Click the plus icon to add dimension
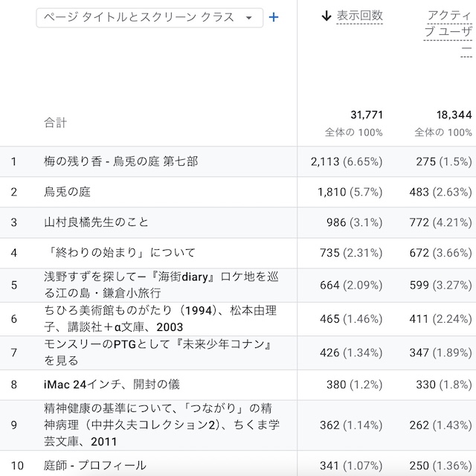Screen dimensions: 476x476 (x=274, y=17)
